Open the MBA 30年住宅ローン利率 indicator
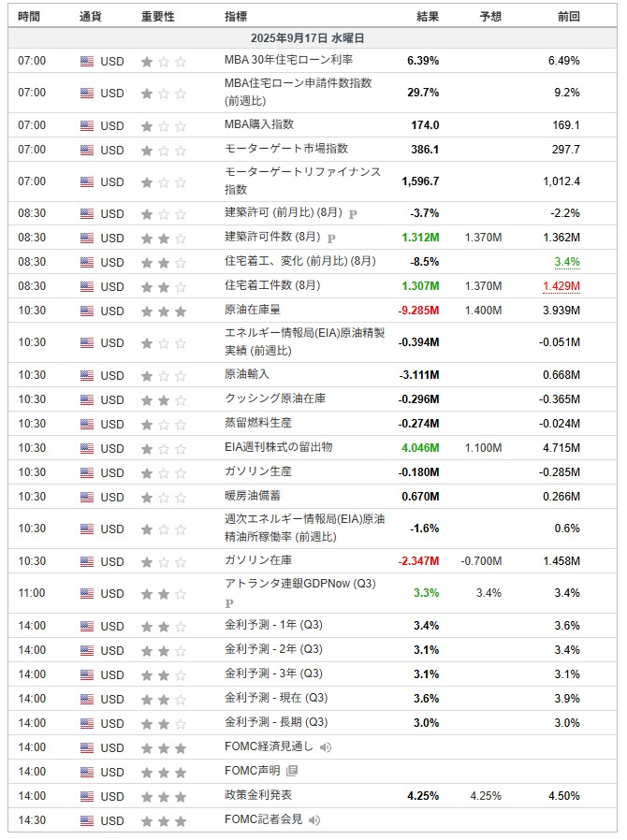Image resolution: width=627 pixels, height=840 pixels. 288,60
